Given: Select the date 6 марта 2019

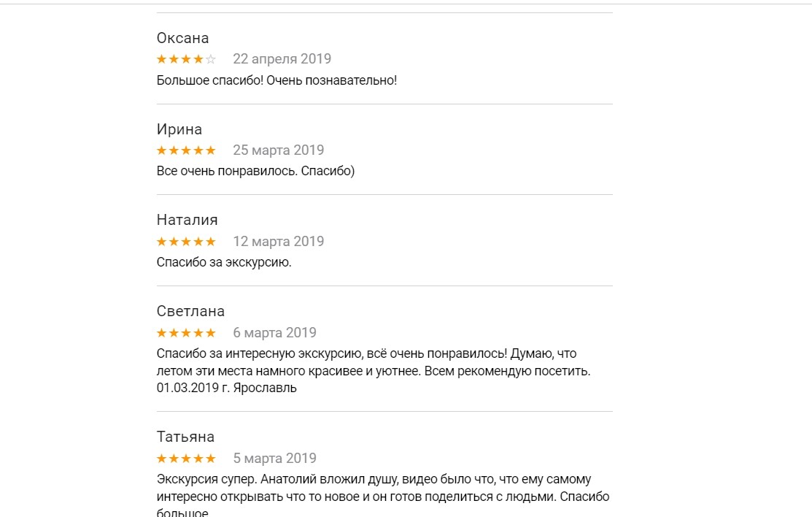Looking at the screenshot, I should (274, 333).
